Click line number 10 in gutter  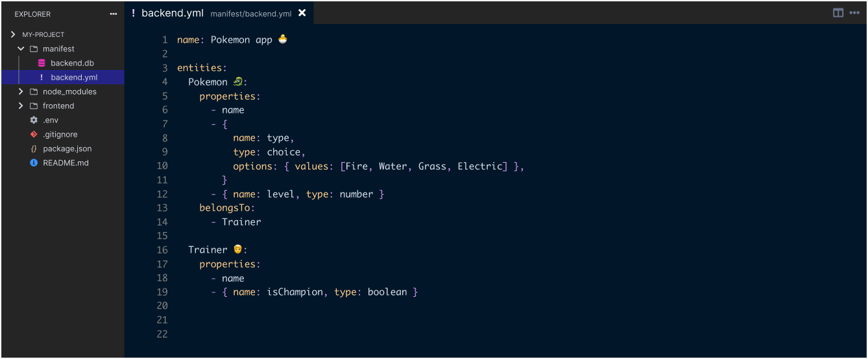click(162, 166)
